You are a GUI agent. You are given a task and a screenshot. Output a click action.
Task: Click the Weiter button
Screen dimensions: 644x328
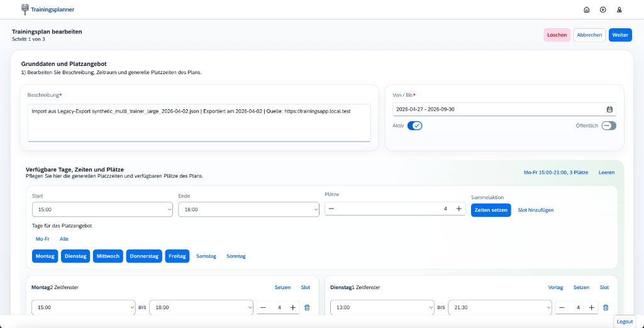pos(620,35)
